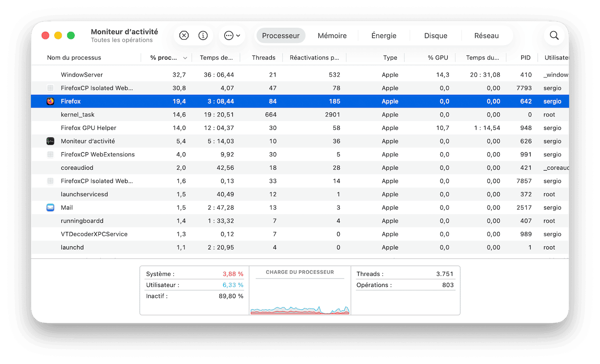Click the Système 3,88 % value
This screenshot has height=364, width=600.
coord(233,274)
